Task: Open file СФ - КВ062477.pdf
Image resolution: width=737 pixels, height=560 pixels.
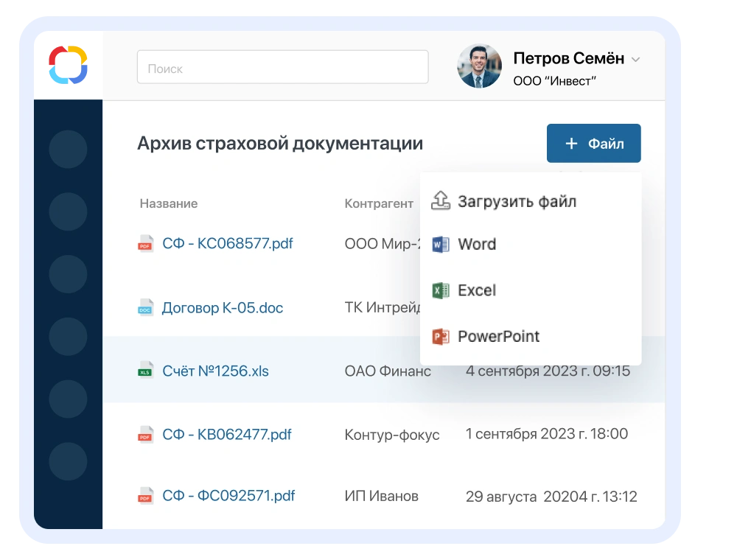Action: [226, 435]
